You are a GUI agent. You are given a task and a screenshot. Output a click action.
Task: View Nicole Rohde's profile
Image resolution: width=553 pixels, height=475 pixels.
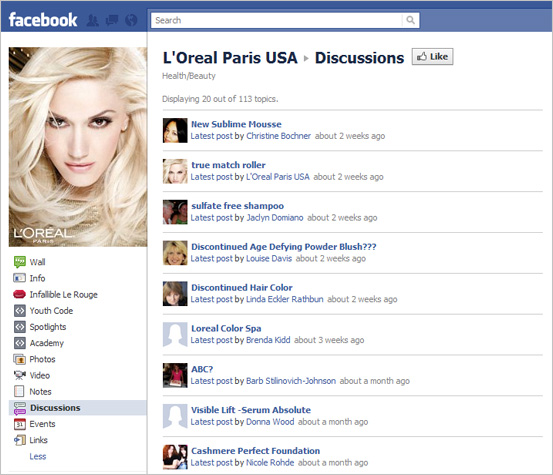click(270, 463)
